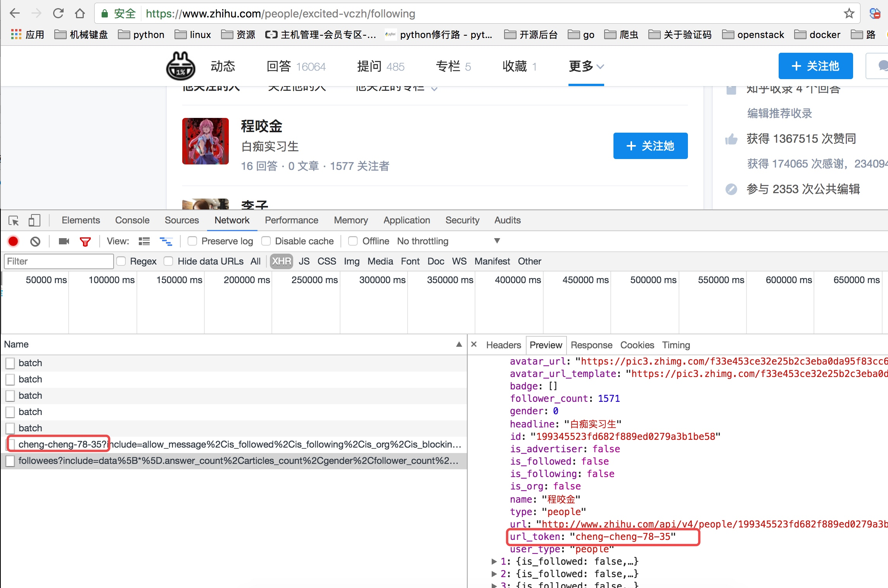Open the docker bookmark folder
This screenshot has width=888, height=588.
coord(817,35)
